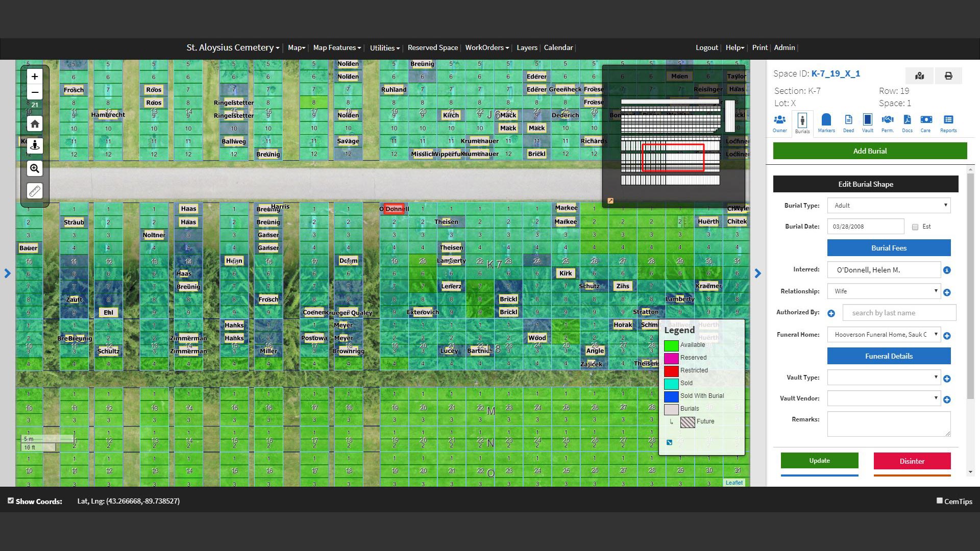Open the Admin menu item

pyautogui.click(x=785, y=47)
